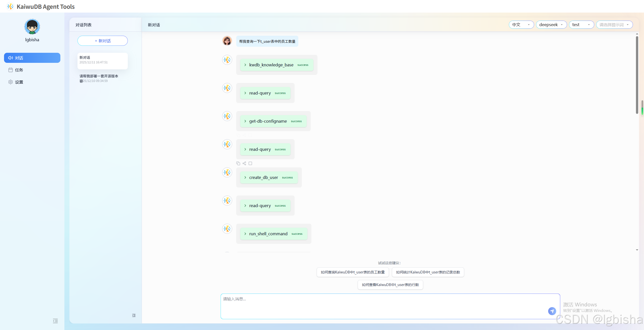Select the 对话 menu item in sidebar
The height and width of the screenshot is (330, 644).
(x=32, y=58)
